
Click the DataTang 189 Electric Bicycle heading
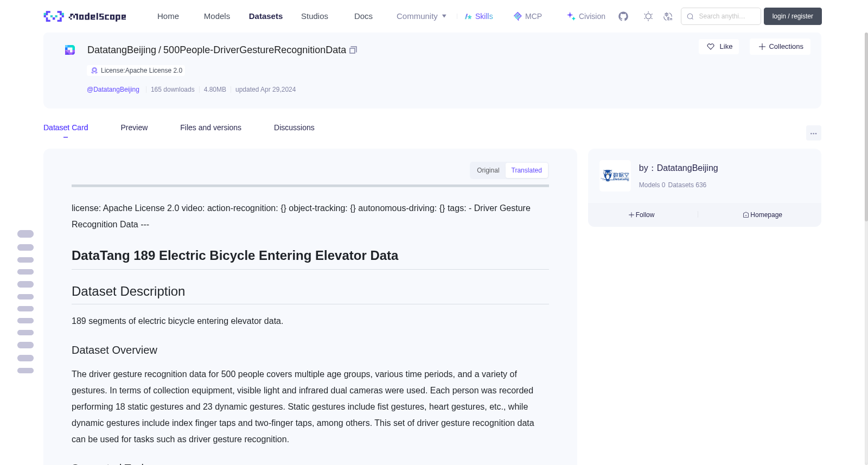pyautogui.click(x=235, y=256)
